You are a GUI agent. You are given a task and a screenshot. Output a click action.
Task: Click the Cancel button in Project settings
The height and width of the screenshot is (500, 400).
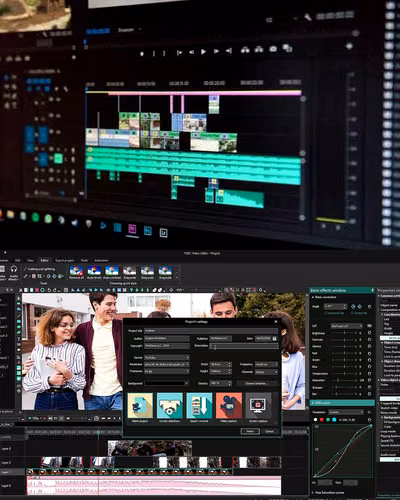[269, 431]
